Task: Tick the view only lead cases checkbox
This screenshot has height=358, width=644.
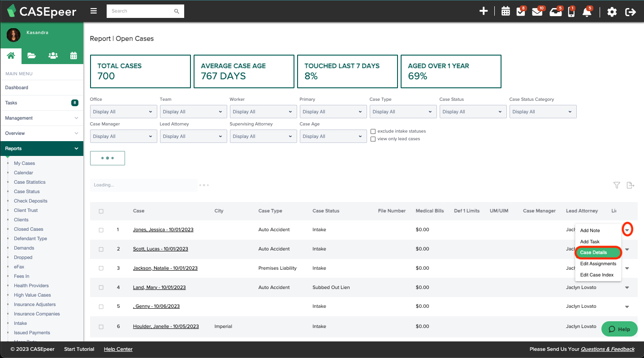Action: tap(373, 139)
